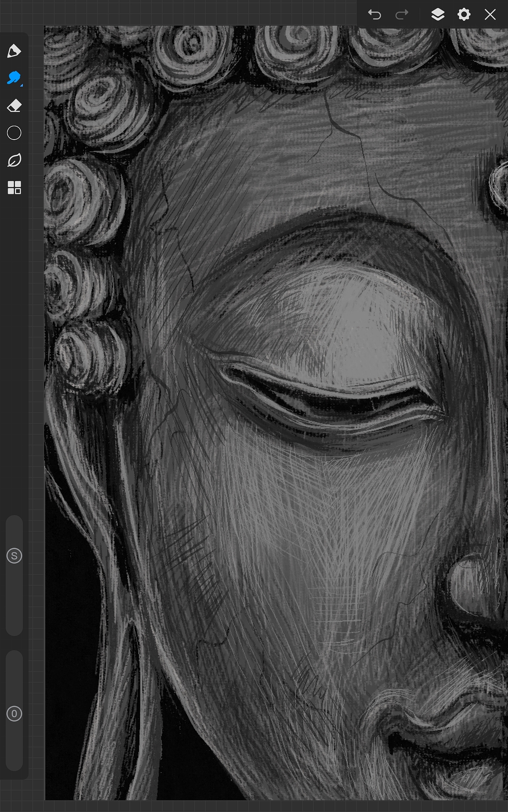Open the layers panel
Screen dimensions: 508x812
pyautogui.click(x=438, y=15)
